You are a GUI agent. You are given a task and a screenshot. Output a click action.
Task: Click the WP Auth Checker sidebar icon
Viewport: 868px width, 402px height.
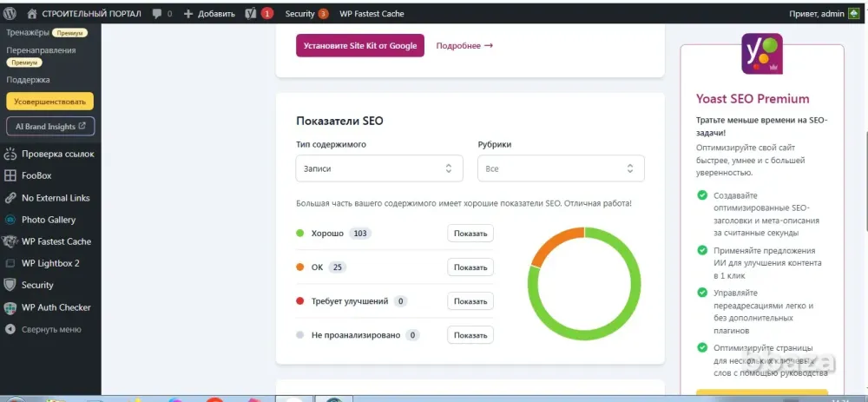pos(10,307)
